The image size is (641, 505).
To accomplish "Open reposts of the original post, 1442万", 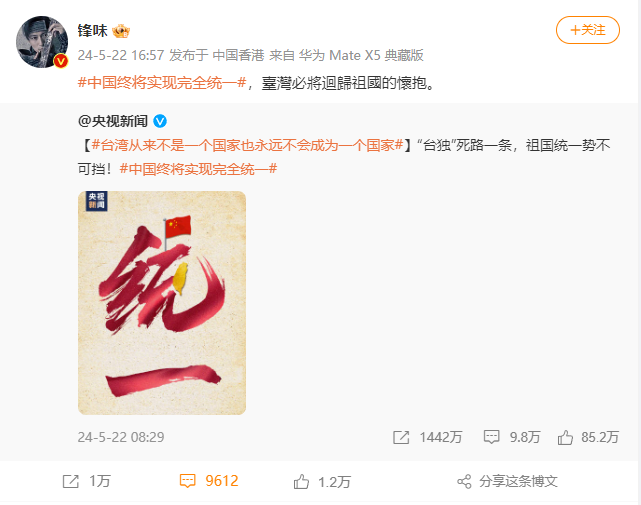I will (427, 437).
